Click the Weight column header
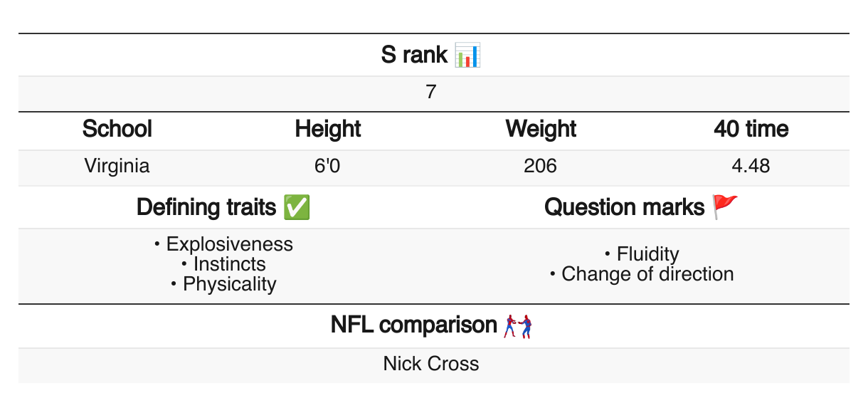 point(541,129)
